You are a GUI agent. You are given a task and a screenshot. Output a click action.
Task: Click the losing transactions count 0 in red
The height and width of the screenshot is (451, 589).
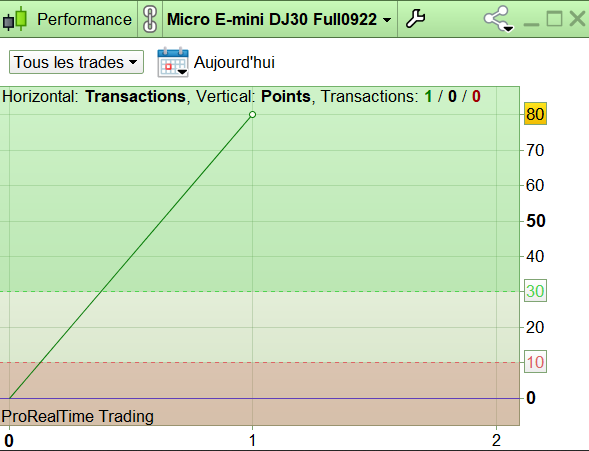point(476,97)
